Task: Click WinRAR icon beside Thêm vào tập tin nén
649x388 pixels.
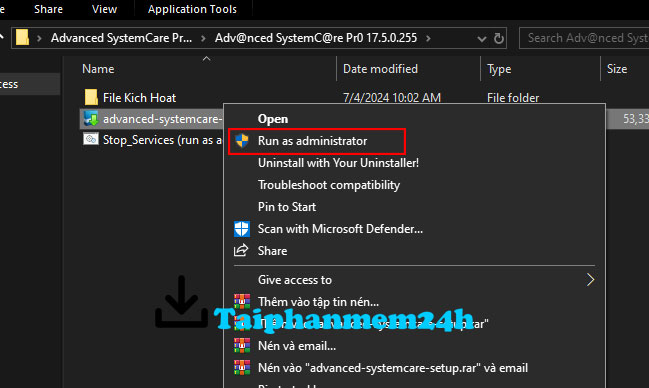Action: pyautogui.click(x=242, y=301)
